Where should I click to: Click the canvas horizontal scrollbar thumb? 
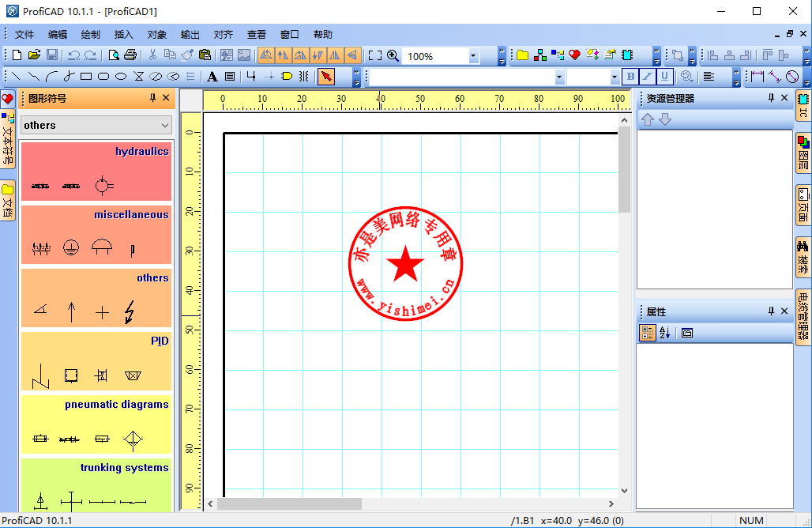point(289,503)
